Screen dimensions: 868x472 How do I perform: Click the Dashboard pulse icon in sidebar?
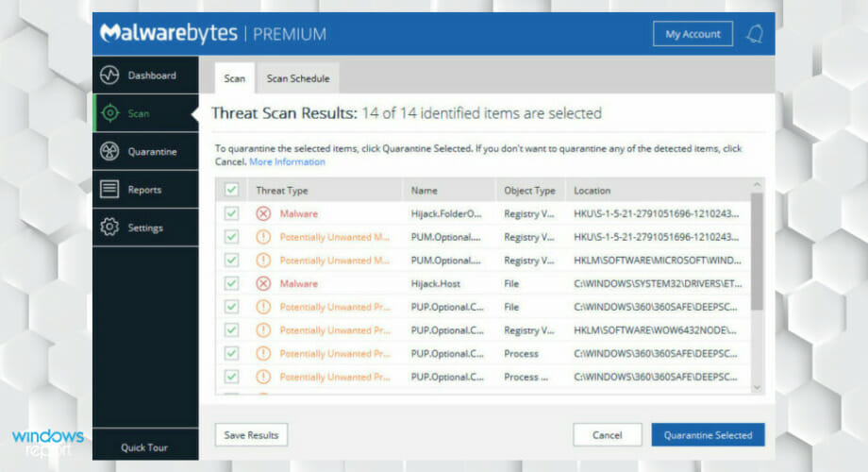[x=109, y=75]
